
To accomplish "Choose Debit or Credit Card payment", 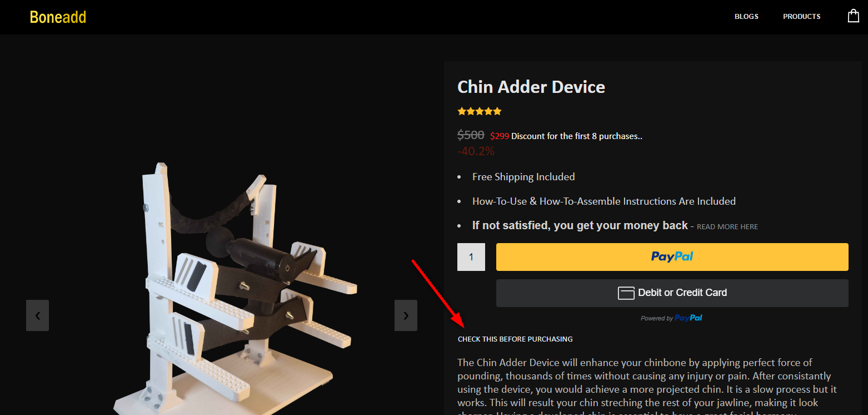I will tap(672, 293).
